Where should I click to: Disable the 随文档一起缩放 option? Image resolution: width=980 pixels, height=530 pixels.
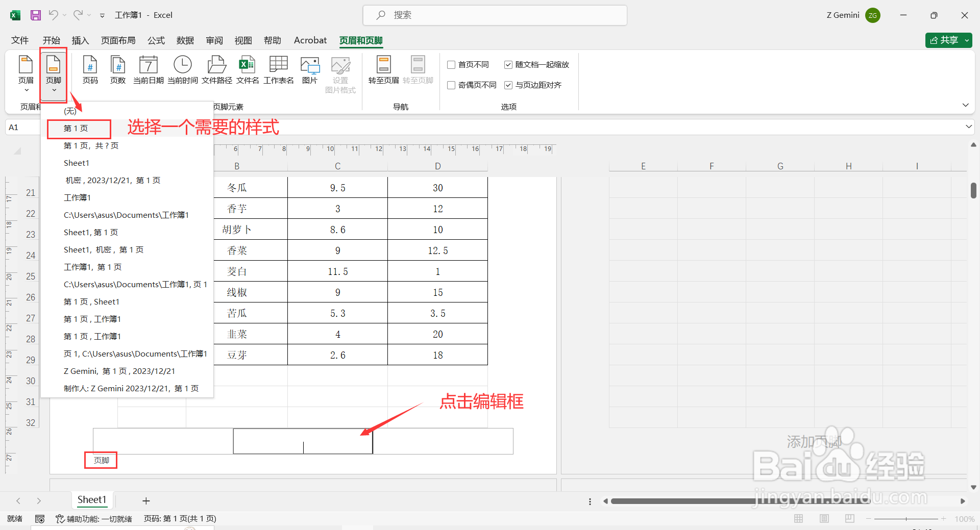[508, 65]
